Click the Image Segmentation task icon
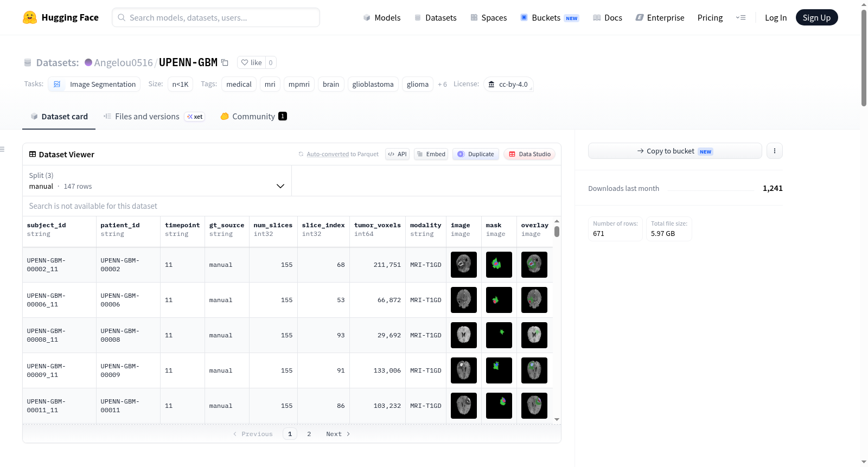Viewport: 868px width, 467px height. [57, 84]
